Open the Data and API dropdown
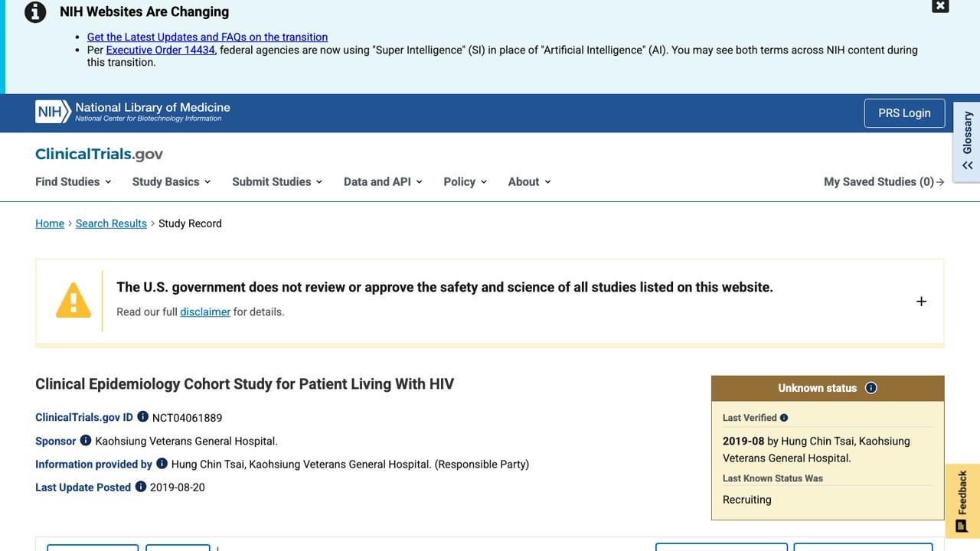Screen dimensions: 980x551 coord(383,181)
